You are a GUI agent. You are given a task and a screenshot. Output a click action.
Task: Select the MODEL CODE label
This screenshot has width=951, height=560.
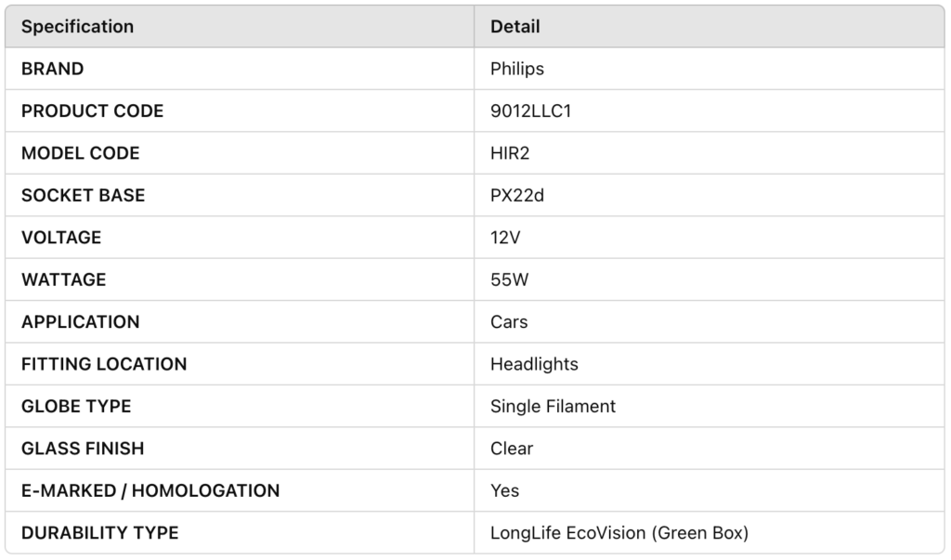tap(80, 153)
